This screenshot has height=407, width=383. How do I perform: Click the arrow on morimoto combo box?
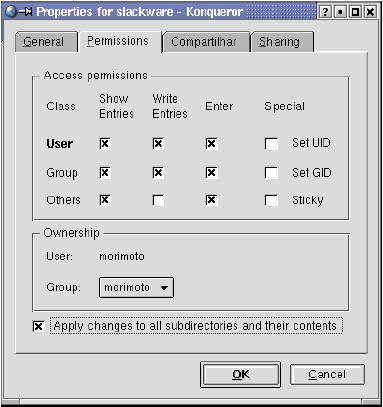[164, 288]
